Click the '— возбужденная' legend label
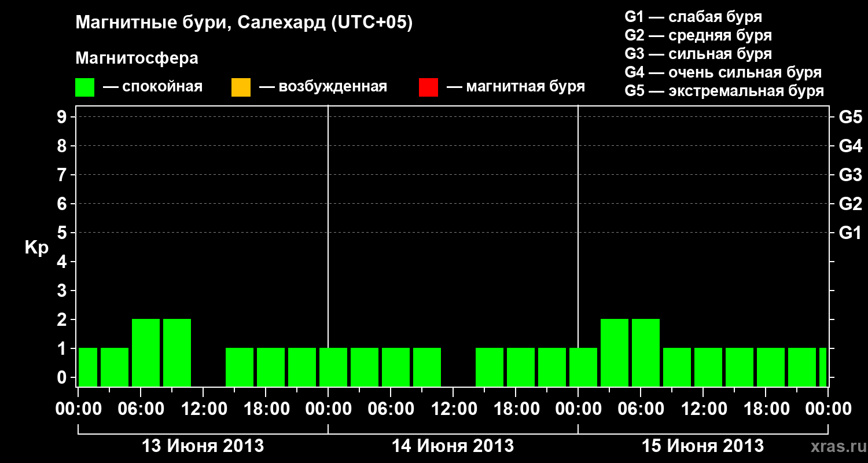Screen dimensions: 868x463 [x=323, y=87]
